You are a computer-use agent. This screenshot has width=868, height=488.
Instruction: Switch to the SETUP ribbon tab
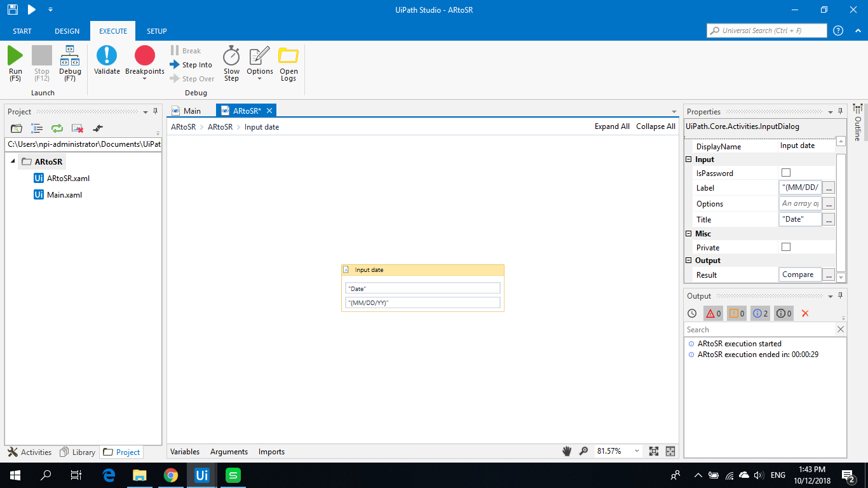(x=157, y=31)
